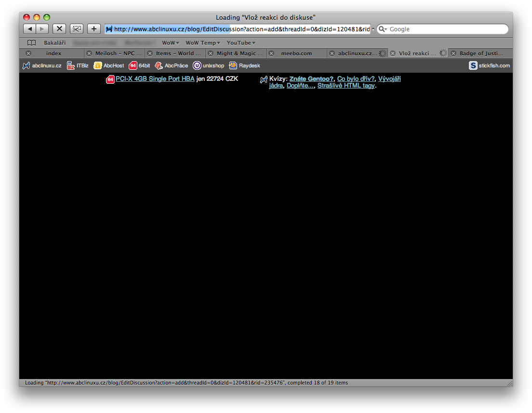Expand the YouTube bookmarks folder

point(241,43)
